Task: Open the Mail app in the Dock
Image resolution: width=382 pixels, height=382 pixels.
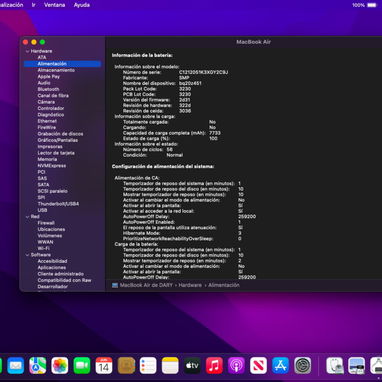Action: point(16,366)
